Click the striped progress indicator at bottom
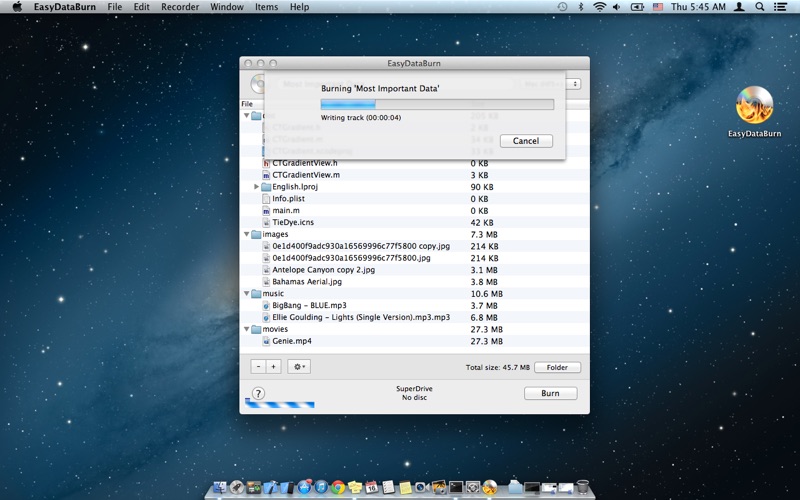 (x=280, y=405)
